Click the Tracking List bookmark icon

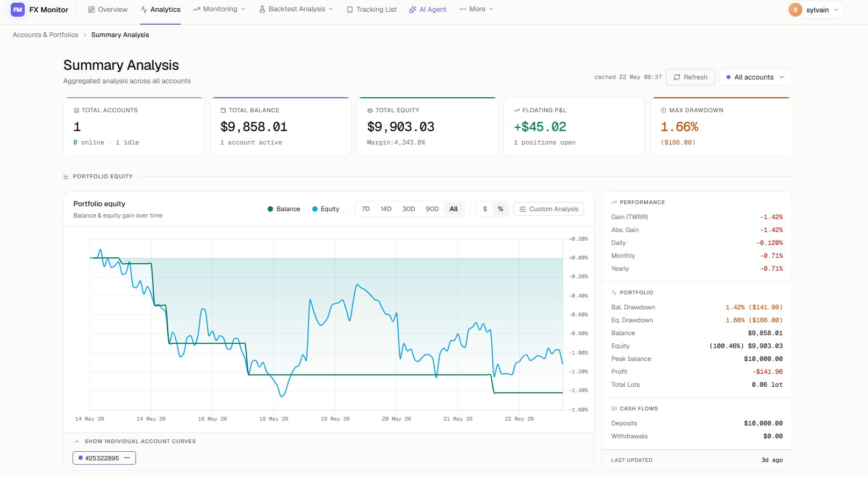pyautogui.click(x=350, y=10)
